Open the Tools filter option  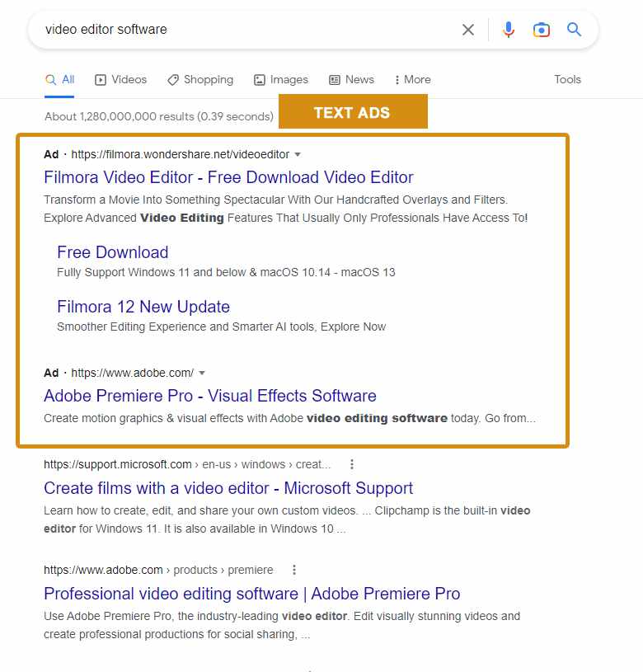point(567,79)
